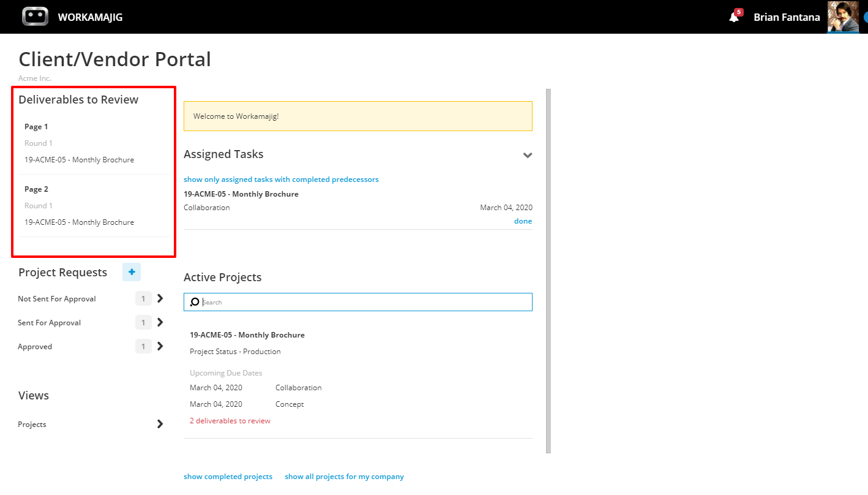Click the vertical scrollbar of main panel
The height and width of the screenshot is (495, 868).
tap(548, 271)
